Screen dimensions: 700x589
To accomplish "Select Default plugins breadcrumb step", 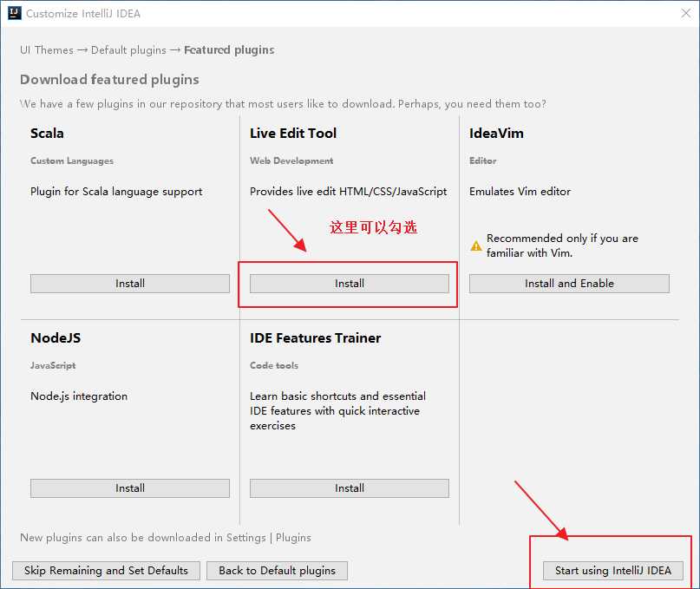I will click(128, 50).
